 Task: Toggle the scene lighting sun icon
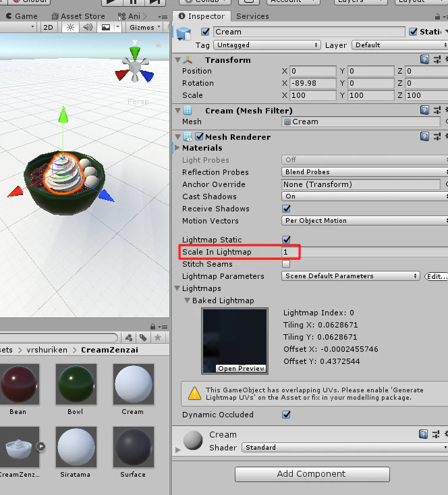tap(70, 28)
